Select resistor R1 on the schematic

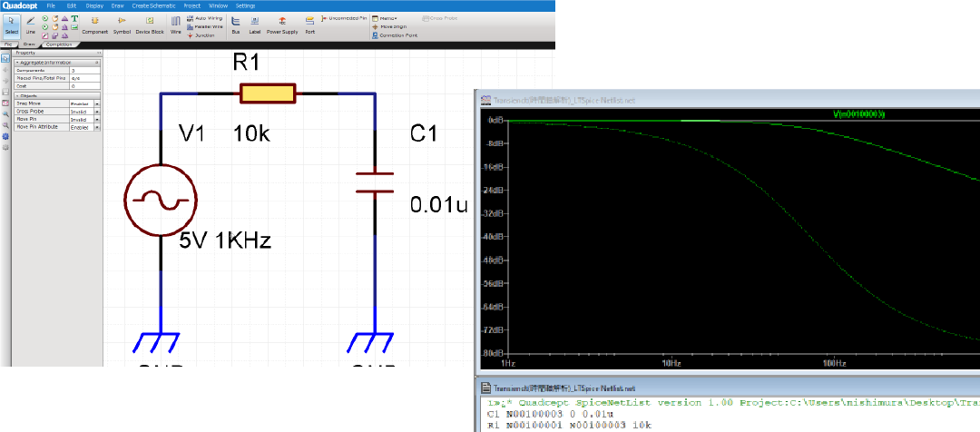[267, 93]
